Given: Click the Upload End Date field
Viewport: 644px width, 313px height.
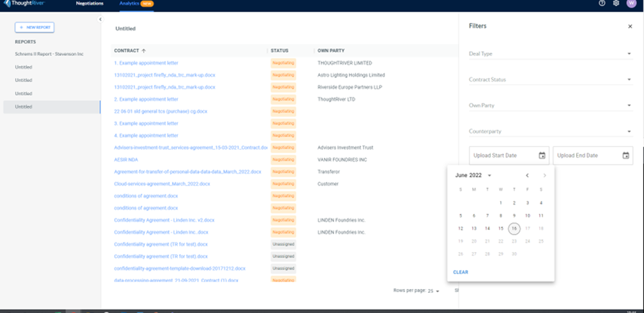Looking at the screenshot, I should coord(593,155).
